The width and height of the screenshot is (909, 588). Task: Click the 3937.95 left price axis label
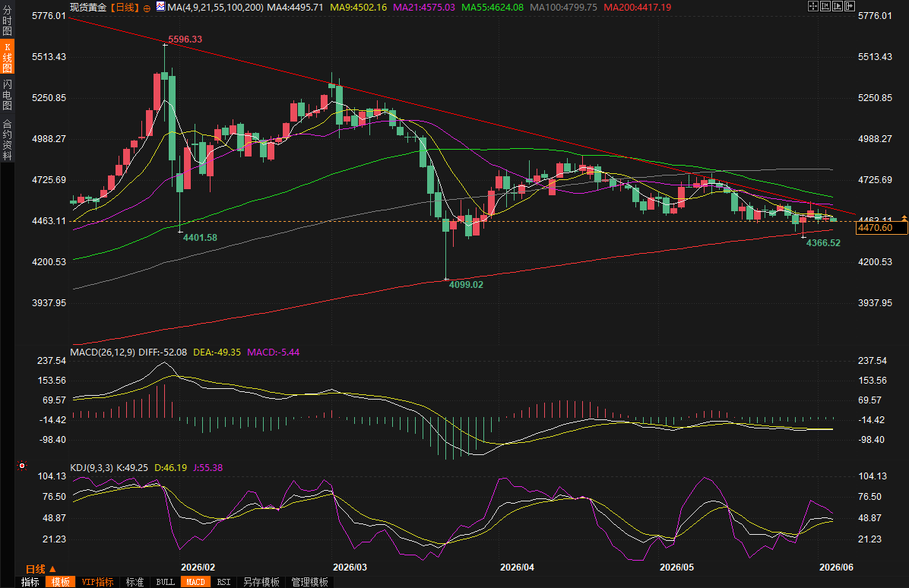tap(49, 303)
